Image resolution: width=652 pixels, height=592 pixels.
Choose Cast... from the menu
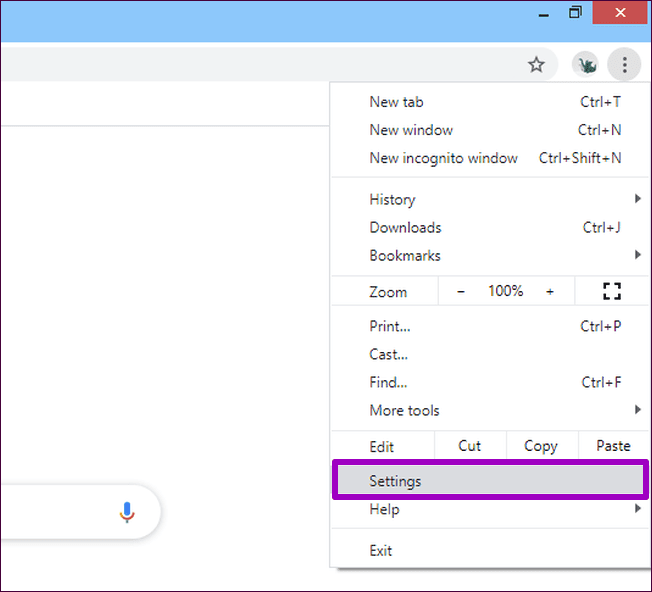tap(490, 355)
